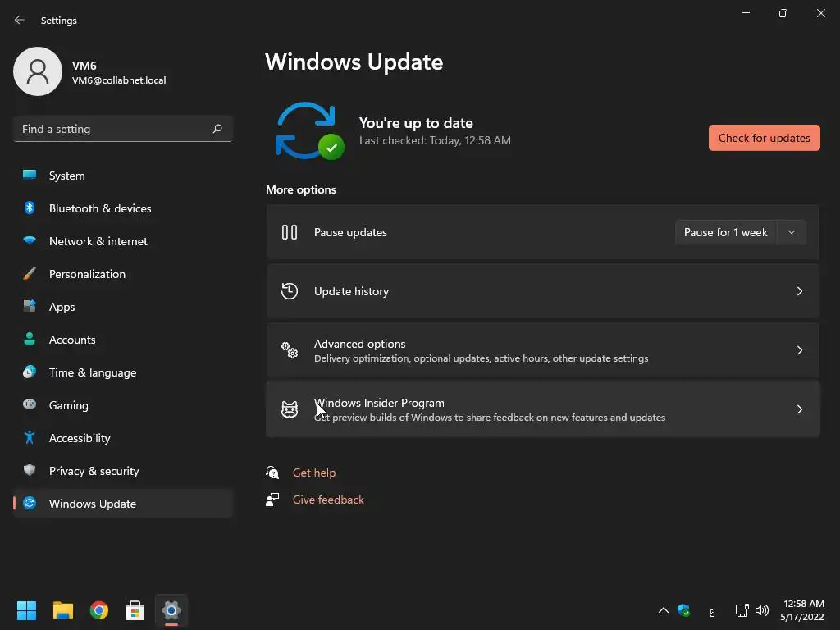Click the System monitor icon in sidebar
The height and width of the screenshot is (630, 840).
(x=30, y=176)
